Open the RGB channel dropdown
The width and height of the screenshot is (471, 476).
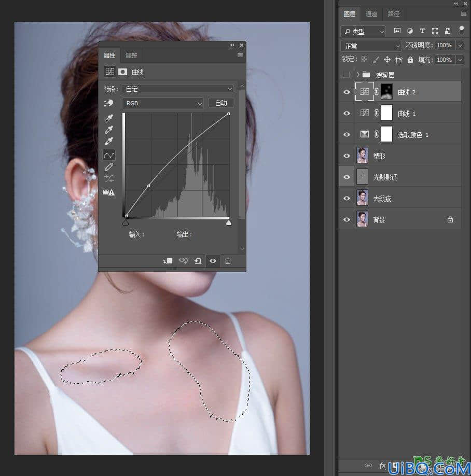[163, 103]
